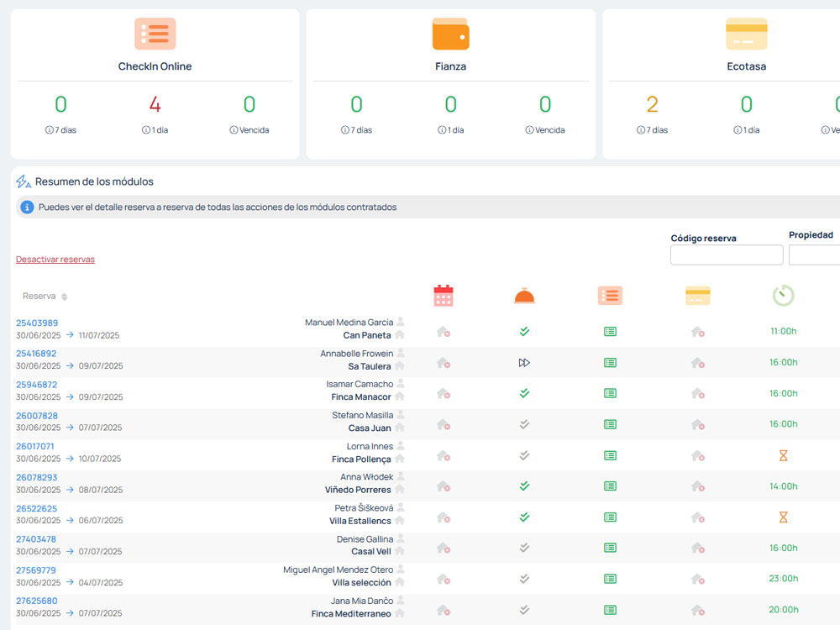This screenshot has width=840, height=630.
Task: Click payment house icon for Denise Gallina
Action: (x=697, y=548)
